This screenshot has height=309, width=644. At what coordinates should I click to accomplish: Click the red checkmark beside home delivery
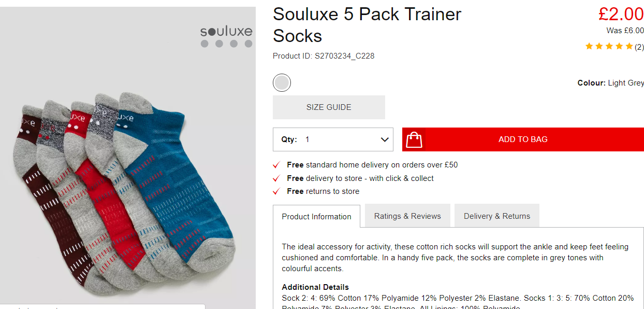pyautogui.click(x=276, y=165)
